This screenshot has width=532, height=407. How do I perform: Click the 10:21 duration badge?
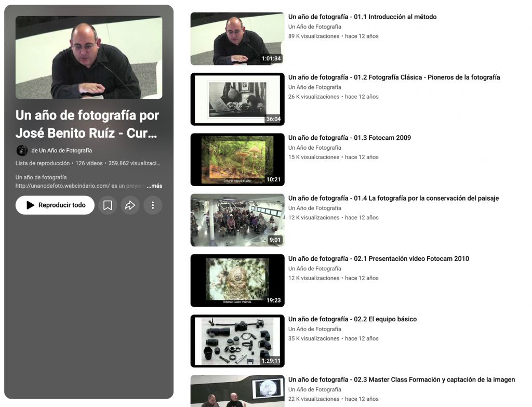273,179
